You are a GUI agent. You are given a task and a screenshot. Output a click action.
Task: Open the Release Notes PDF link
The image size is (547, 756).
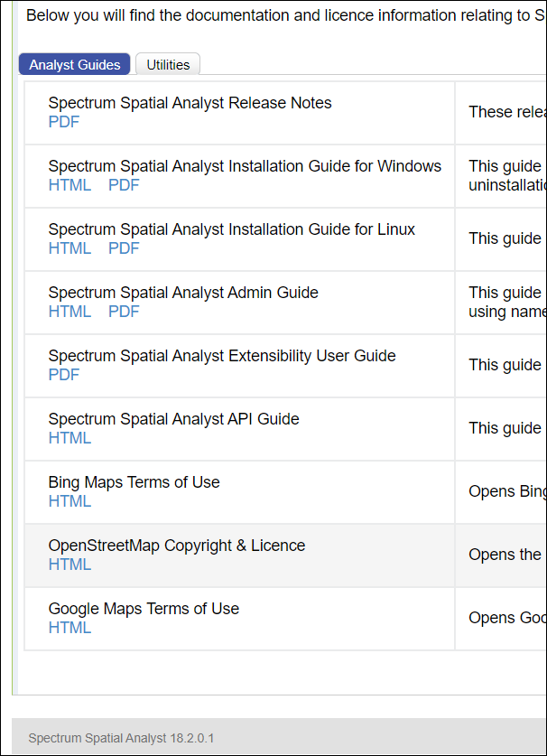pos(63,122)
